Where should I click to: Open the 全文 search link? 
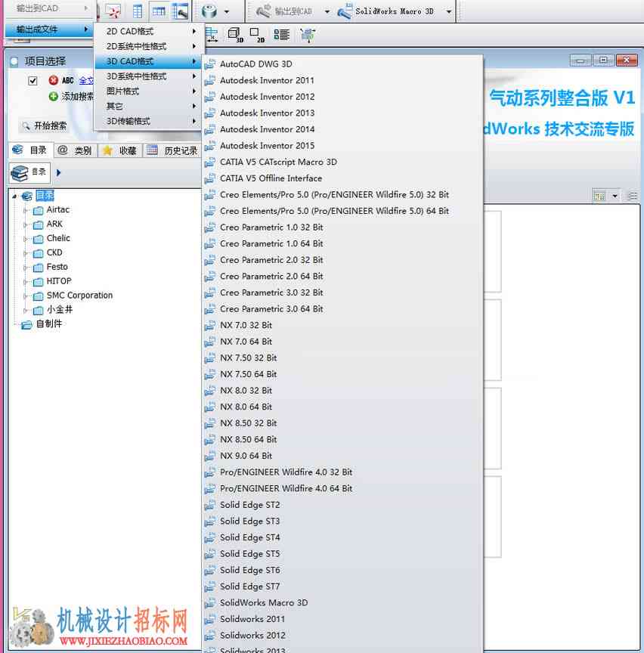click(x=86, y=81)
